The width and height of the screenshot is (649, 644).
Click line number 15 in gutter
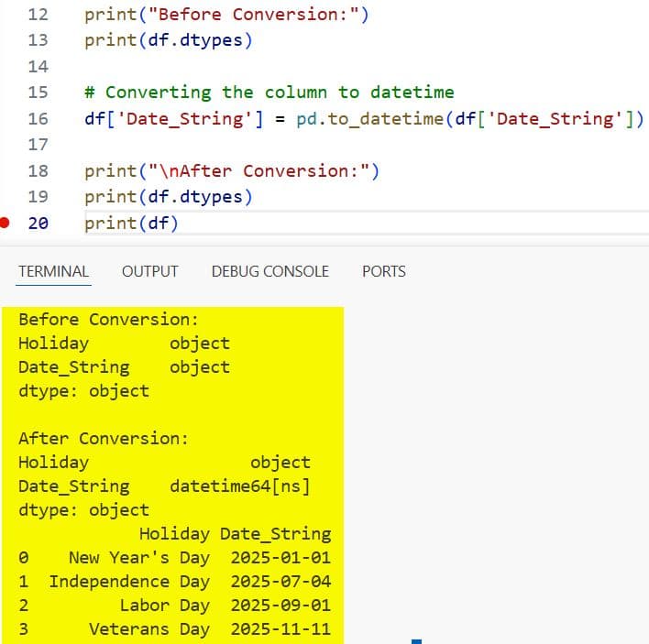[x=38, y=93]
